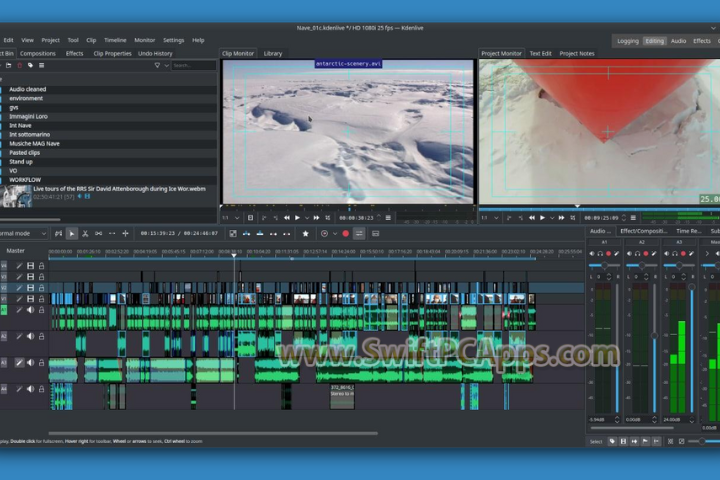Toggle effects on track A3 header
The width and height of the screenshot is (720, 480).
[19, 363]
